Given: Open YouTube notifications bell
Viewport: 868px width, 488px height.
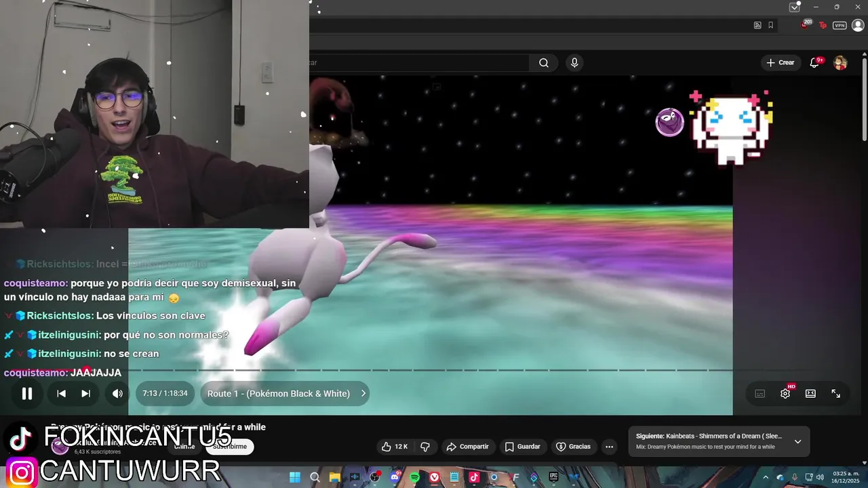Looking at the screenshot, I should [x=815, y=62].
